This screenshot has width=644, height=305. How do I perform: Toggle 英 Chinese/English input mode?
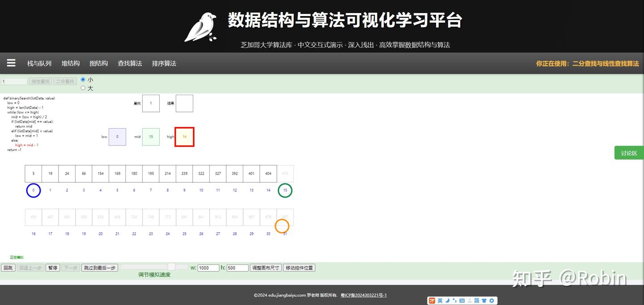440,301
